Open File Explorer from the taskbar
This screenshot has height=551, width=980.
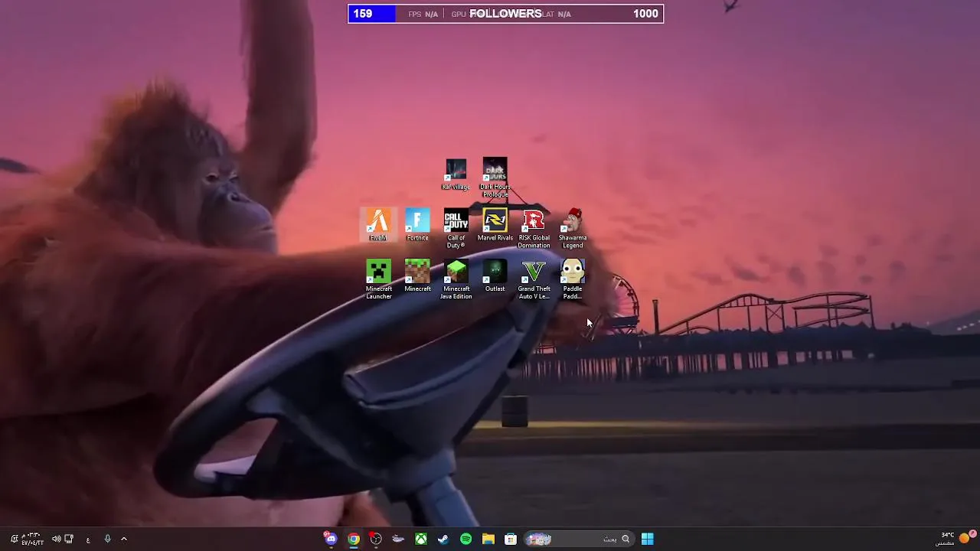[x=488, y=539]
